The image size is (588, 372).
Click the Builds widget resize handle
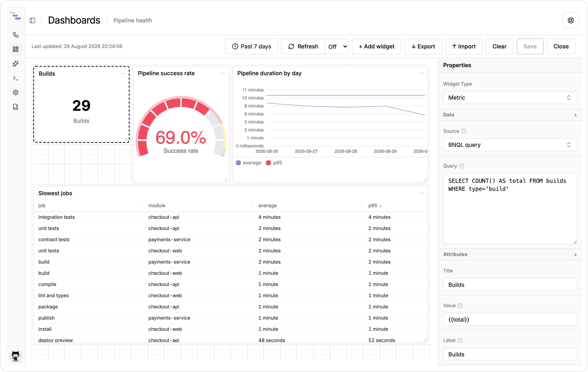tap(126, 139)
